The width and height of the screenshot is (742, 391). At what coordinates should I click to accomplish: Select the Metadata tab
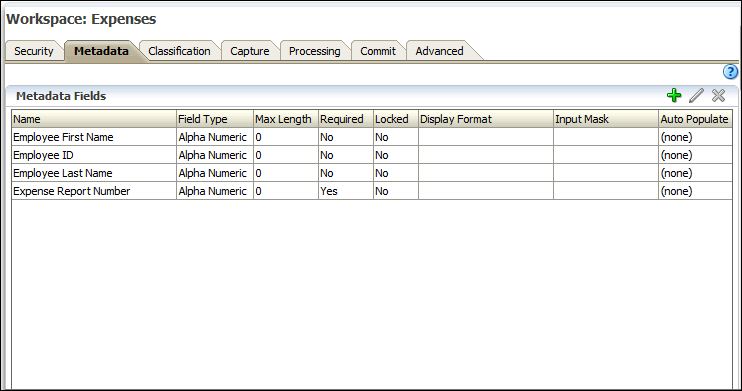coord(101,51)
